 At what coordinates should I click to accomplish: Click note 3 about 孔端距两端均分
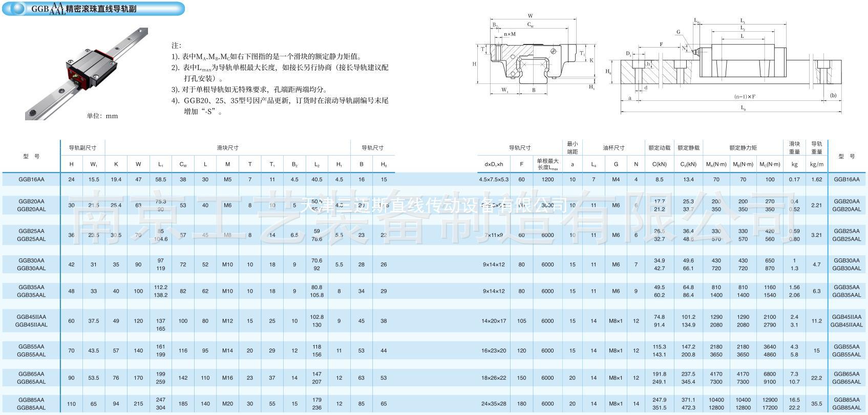click(249, 90)
